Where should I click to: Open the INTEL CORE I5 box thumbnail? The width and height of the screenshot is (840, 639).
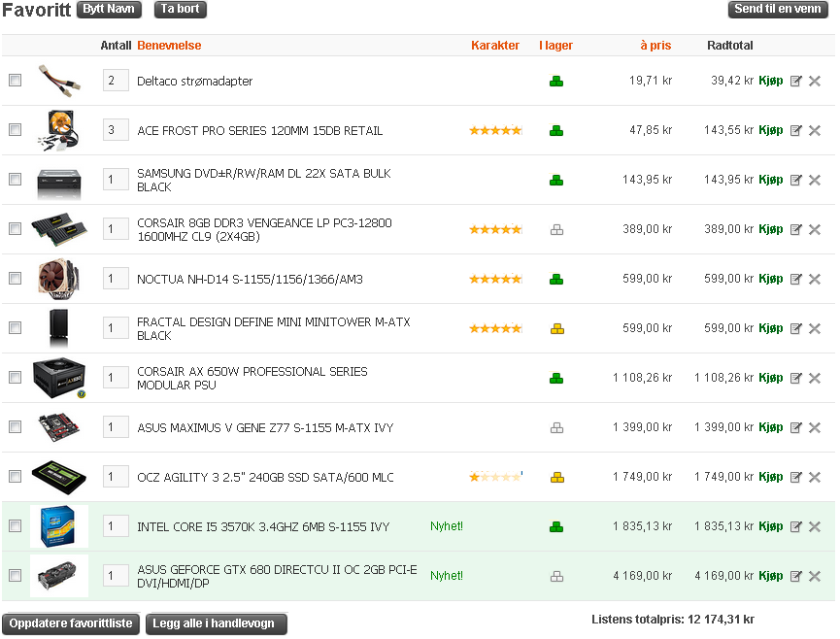59,526
